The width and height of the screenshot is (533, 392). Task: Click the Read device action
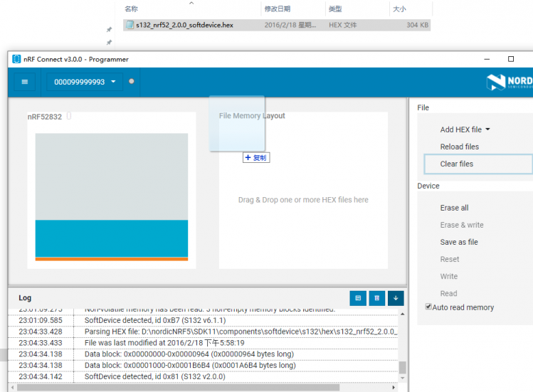coord(448,293)
